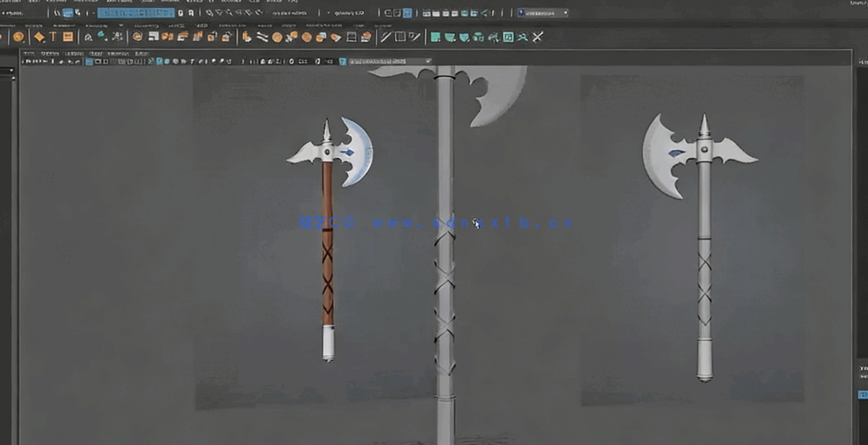Click the orange sphere icon at the shelf's left end
The image size is (868, 445).
pyautogui.click(x=18, y=38)
